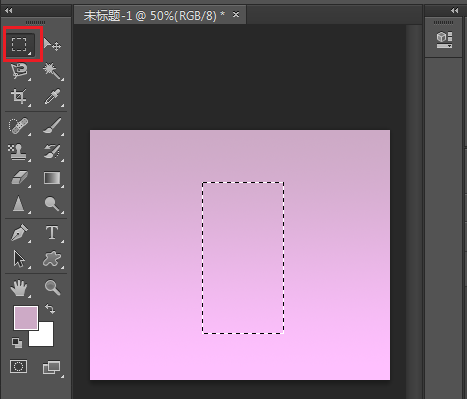Reset to default foreground and background colors
Image resolution: width=467 pixels, height=399 pixels.
[x=17, y=342]
